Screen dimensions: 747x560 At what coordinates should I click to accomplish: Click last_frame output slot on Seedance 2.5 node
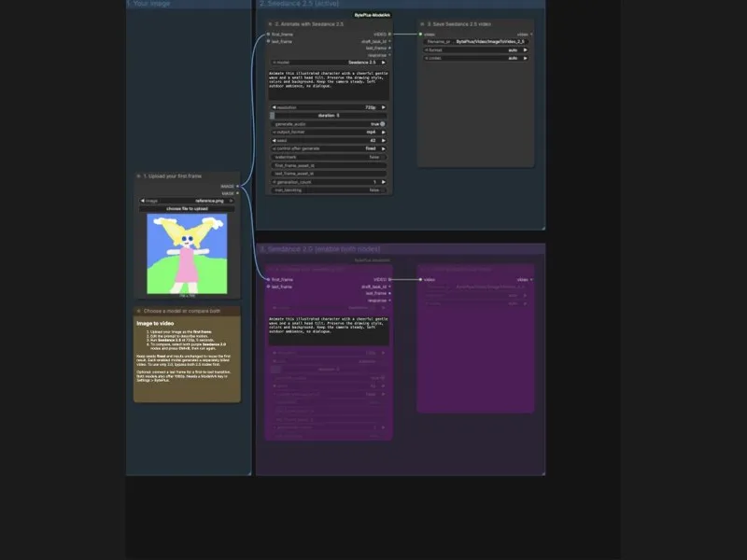(389, 49)
